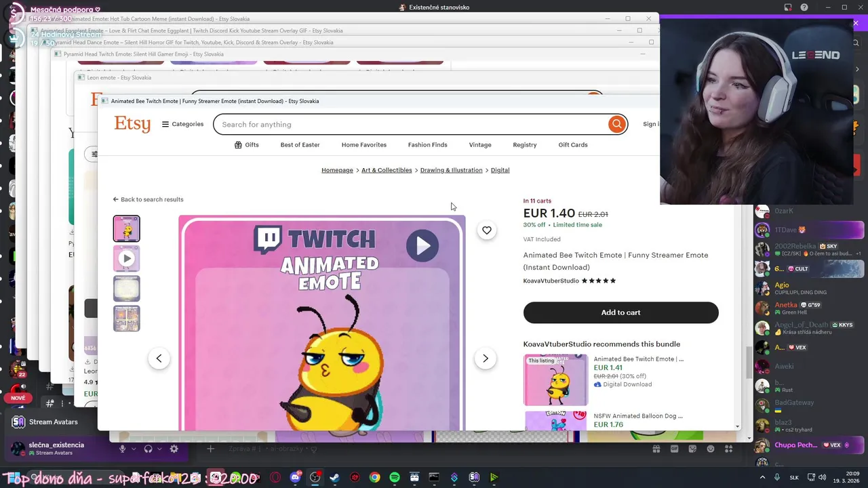Open Discord user settings gear

[174, 449]
